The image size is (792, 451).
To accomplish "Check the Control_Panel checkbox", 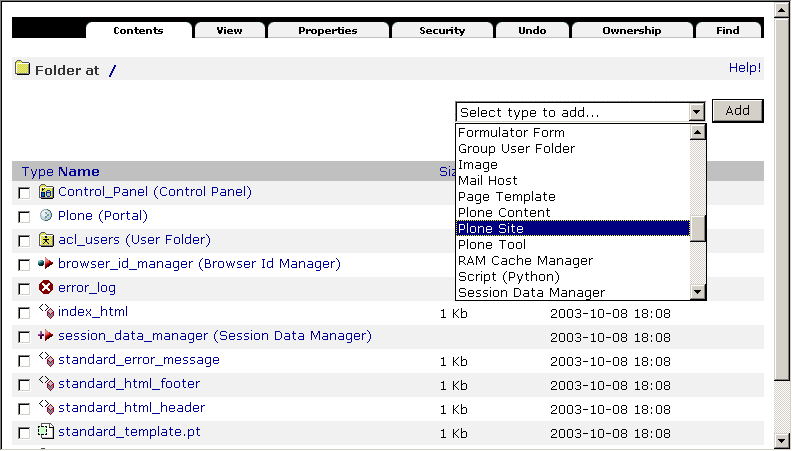I will tap(24, 193).
